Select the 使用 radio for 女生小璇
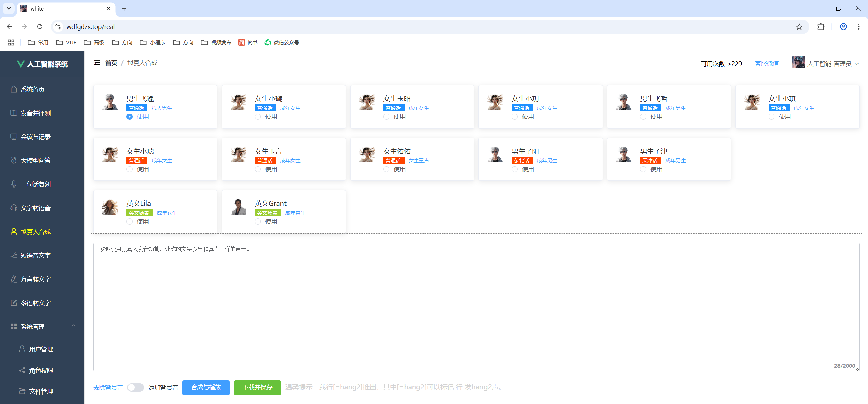 click(258, 117)
